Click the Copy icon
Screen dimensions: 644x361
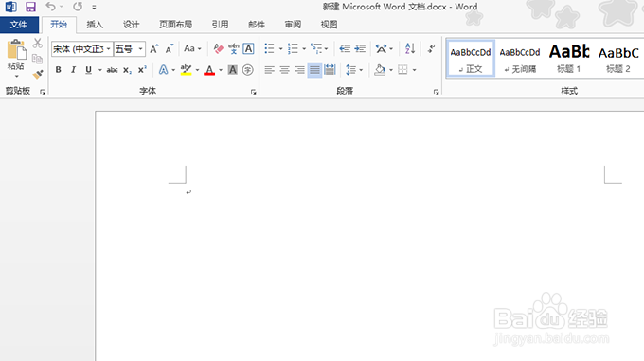click(37, 59)
